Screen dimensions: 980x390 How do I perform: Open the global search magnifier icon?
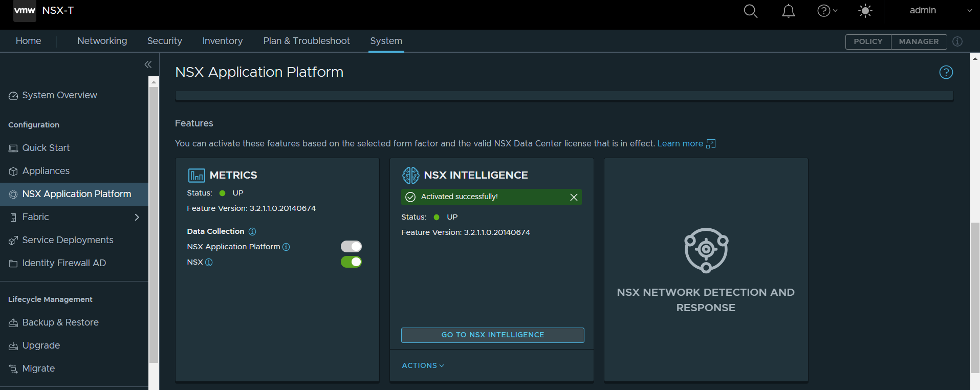click(750, 11)
